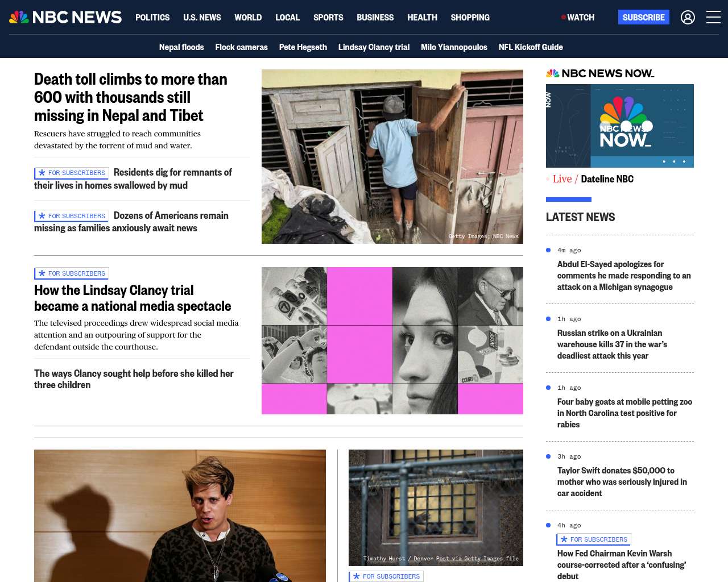The height and width of the screenshot is (582, 728).
Task: Open the Lindsay Clancy collage image
Action: 392,340
